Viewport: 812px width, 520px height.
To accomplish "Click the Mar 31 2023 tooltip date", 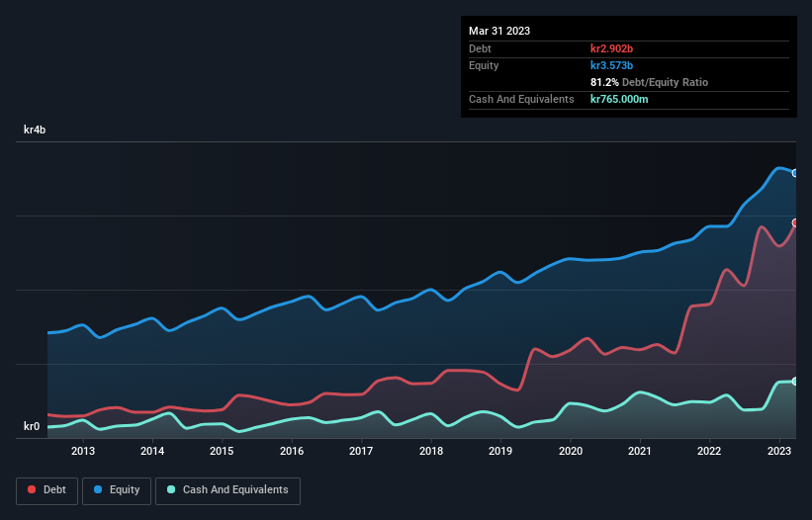I will (x=499, y=31).
